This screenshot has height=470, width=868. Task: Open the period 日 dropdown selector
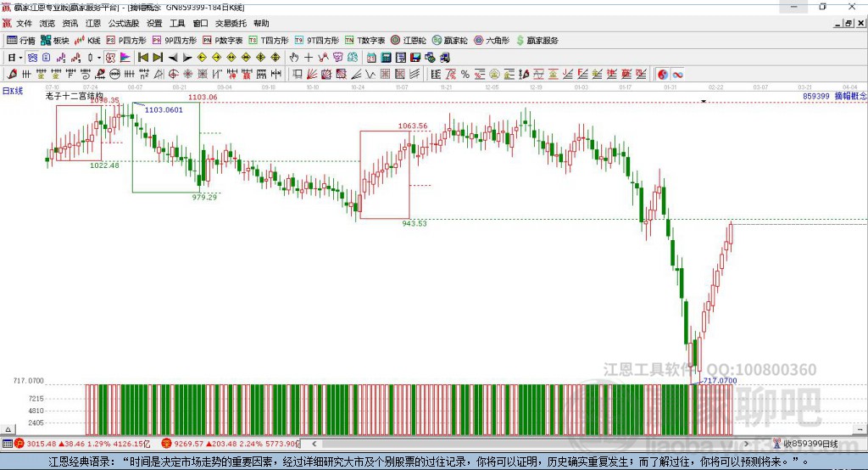point(14,57)
